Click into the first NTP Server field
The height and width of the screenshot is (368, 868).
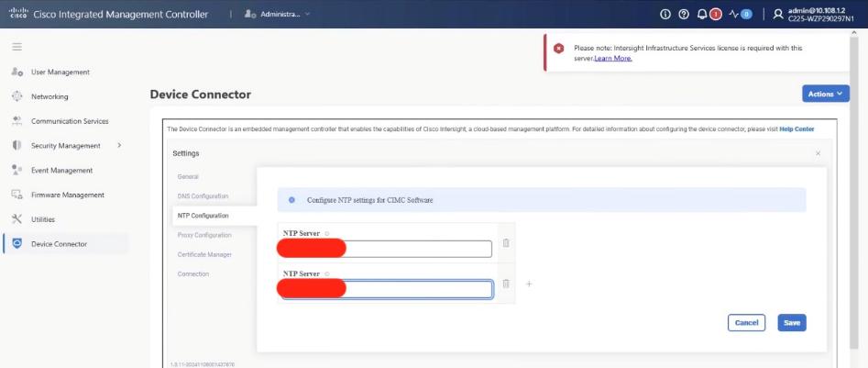click(x=387, y=250)
